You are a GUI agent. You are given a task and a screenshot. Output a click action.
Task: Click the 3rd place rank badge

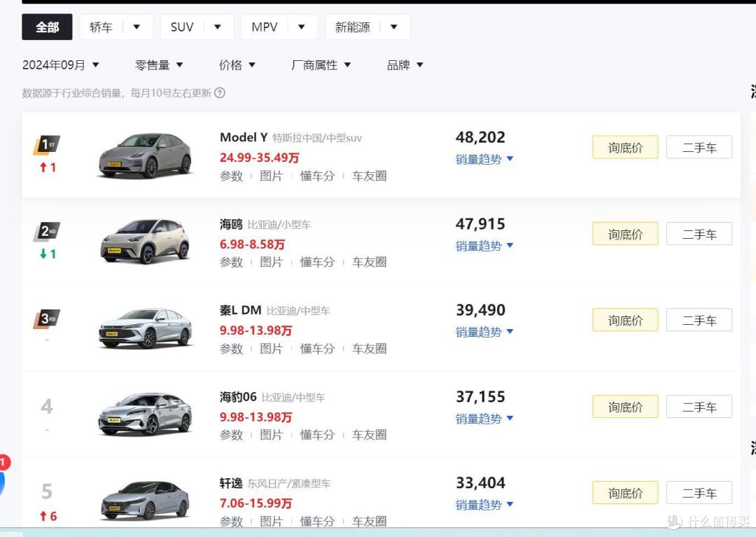click(47, 319)
